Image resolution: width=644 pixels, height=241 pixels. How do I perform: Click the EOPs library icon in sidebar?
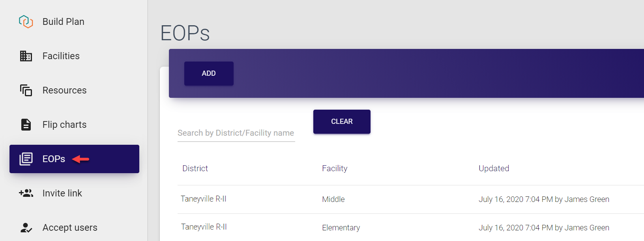click(26, 159)
